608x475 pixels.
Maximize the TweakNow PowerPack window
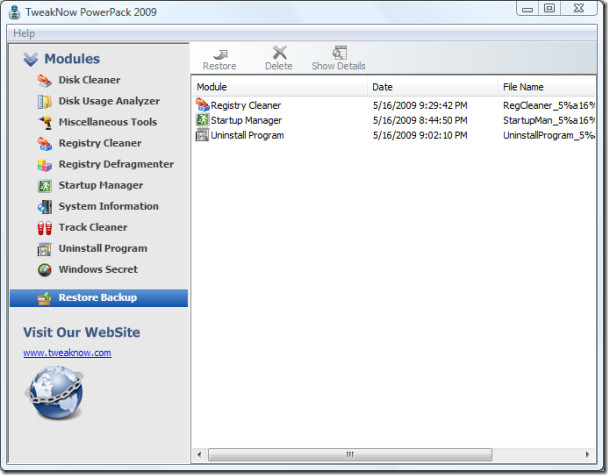(549, 8)
